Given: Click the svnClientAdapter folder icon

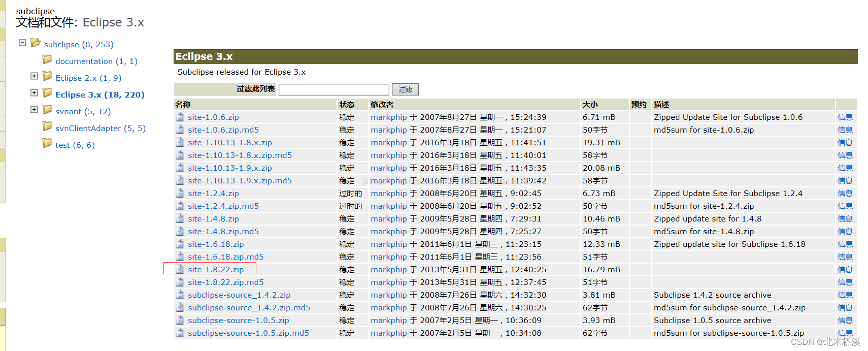Looking at the screenshot, I should coord(47,126).
